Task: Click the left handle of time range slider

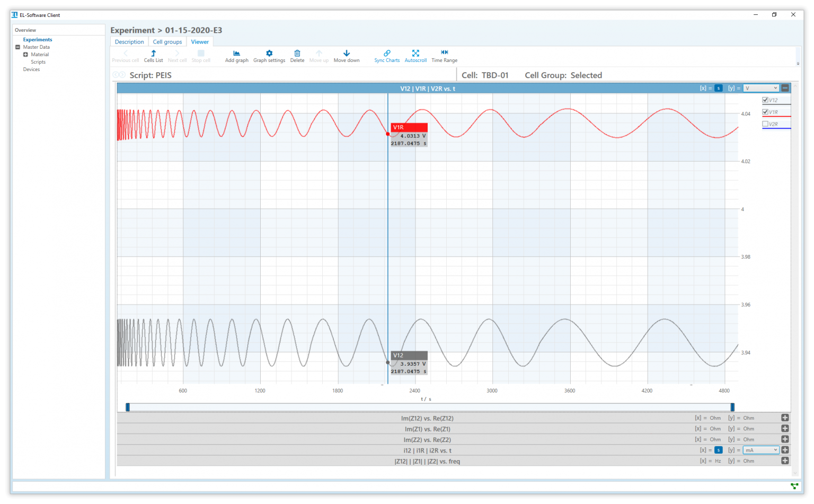Action: pyautogui.click(x=128, y=407)
